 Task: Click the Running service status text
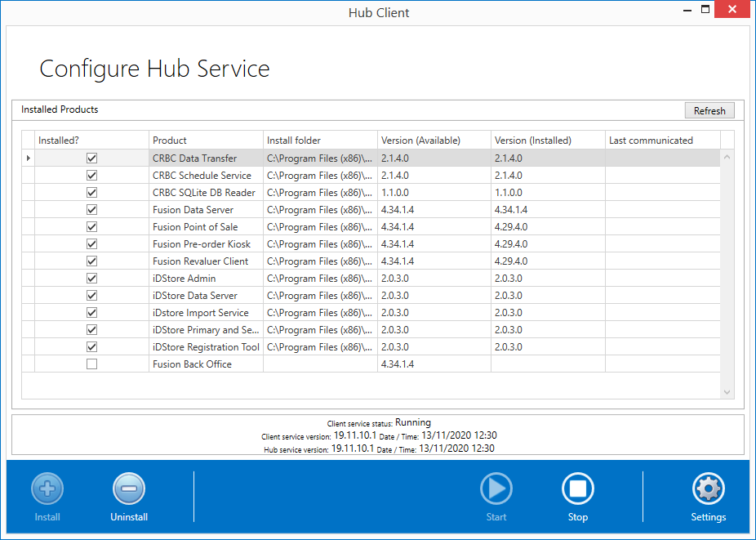pyautogui.click(x=413, y=422)
